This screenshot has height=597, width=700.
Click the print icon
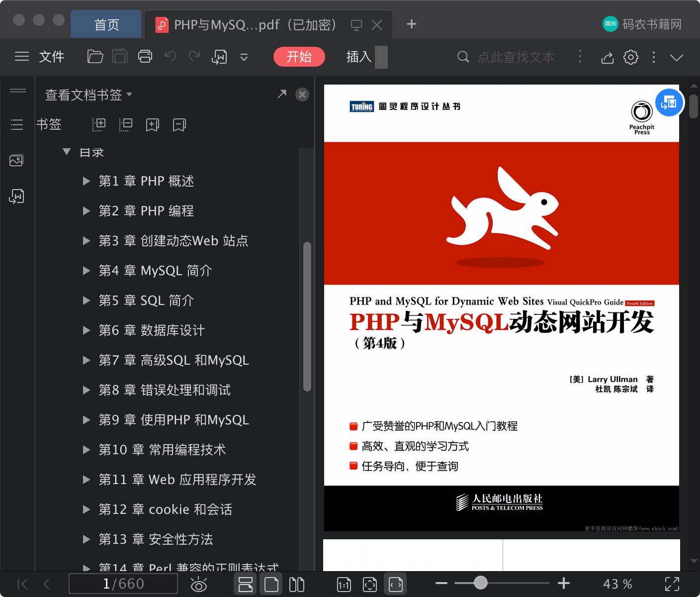145,57
